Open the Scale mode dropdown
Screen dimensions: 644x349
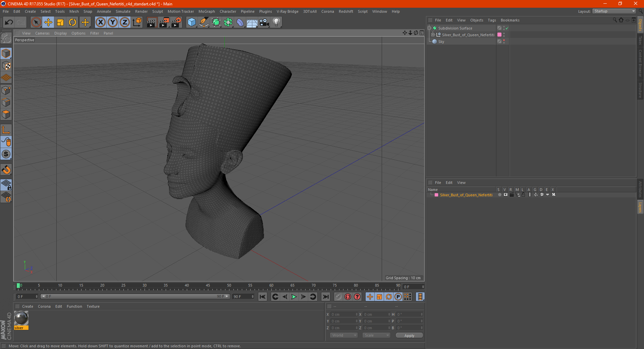376,335
